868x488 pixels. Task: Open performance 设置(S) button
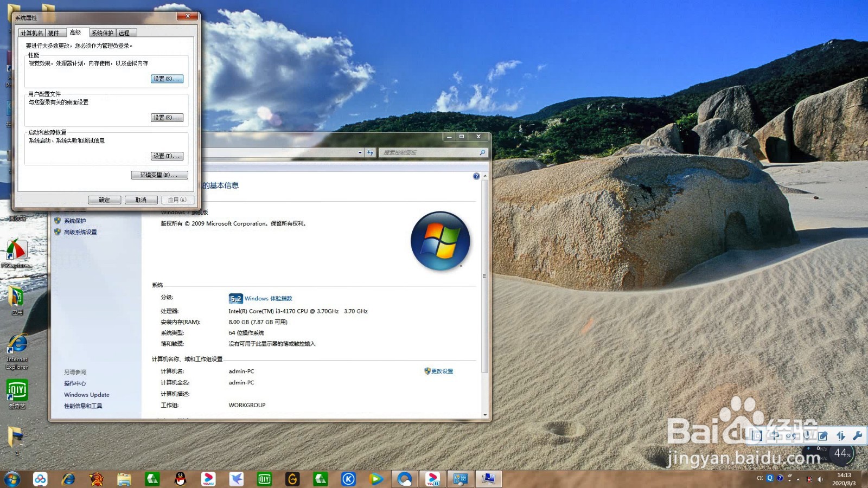pyautogui.click(x=167, y=79)
